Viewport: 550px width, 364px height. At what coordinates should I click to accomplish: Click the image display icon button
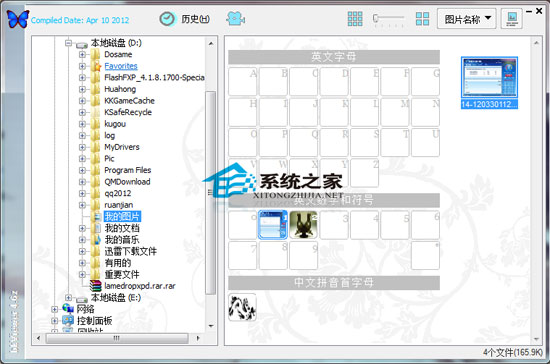click(x=512, y=19)
